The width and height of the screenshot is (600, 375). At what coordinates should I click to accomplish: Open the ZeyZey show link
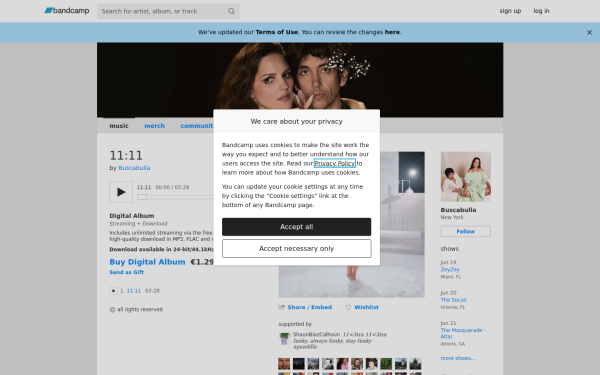(x=450, y=269)
